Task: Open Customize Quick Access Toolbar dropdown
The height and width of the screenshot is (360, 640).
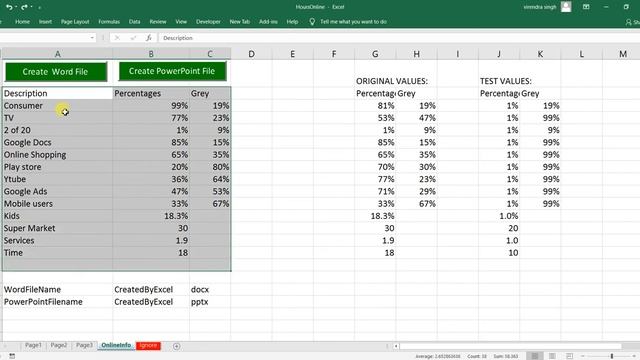Action: (40, 8)
